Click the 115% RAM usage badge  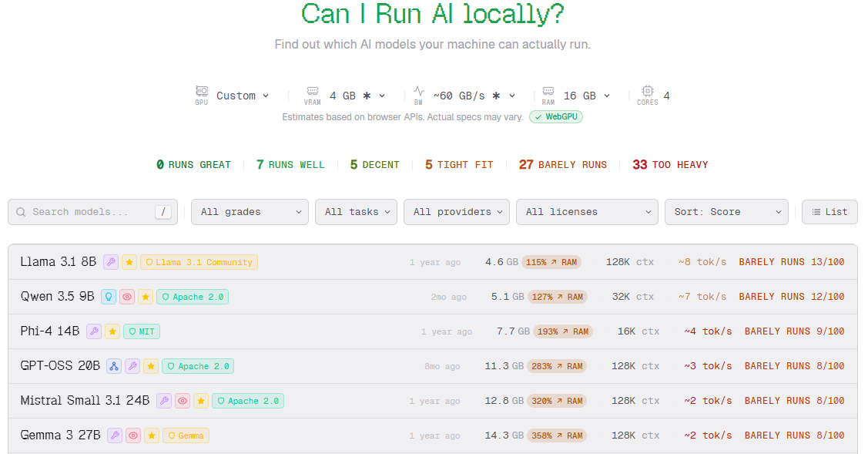(551, 262)
